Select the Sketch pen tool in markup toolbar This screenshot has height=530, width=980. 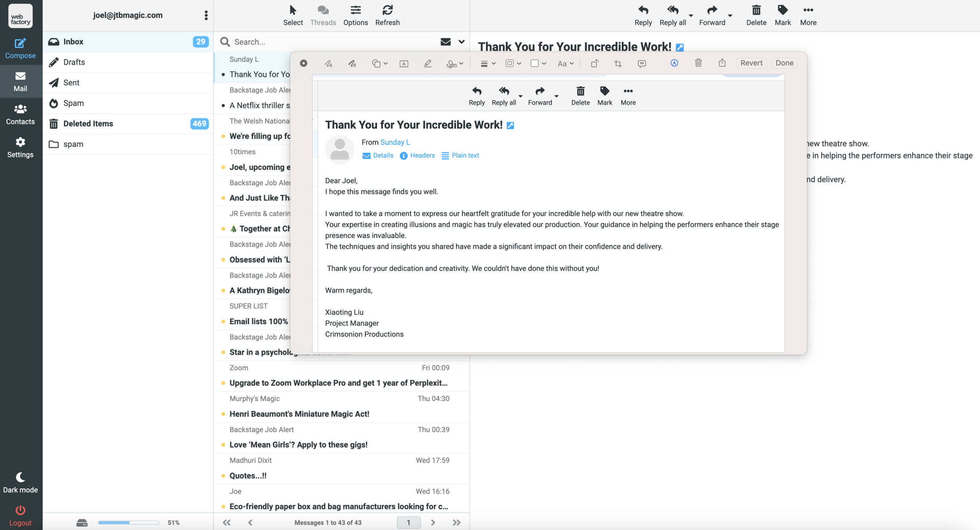328,64
